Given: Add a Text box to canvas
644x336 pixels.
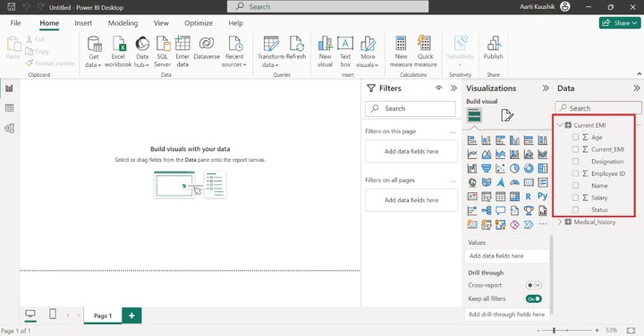Looking at the screenshot, I should pyautogui.click(x=345, y=52).
